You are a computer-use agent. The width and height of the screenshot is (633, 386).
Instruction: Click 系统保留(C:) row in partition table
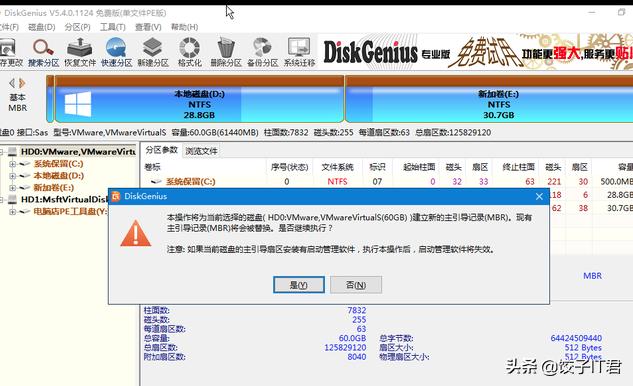click(388, 182)
